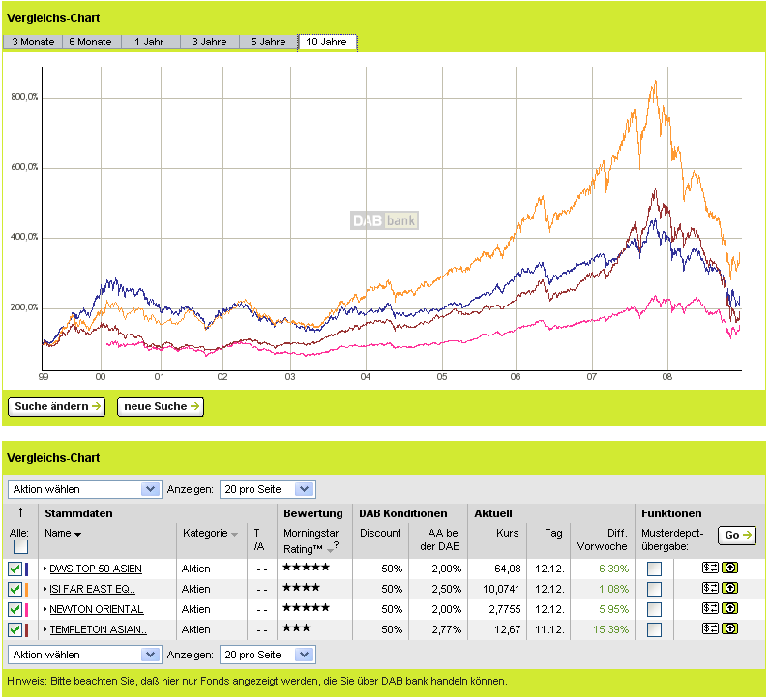The image size is (770, 700).
Task: Click the Tag value 11.12.
Action: tap(551, 631)
